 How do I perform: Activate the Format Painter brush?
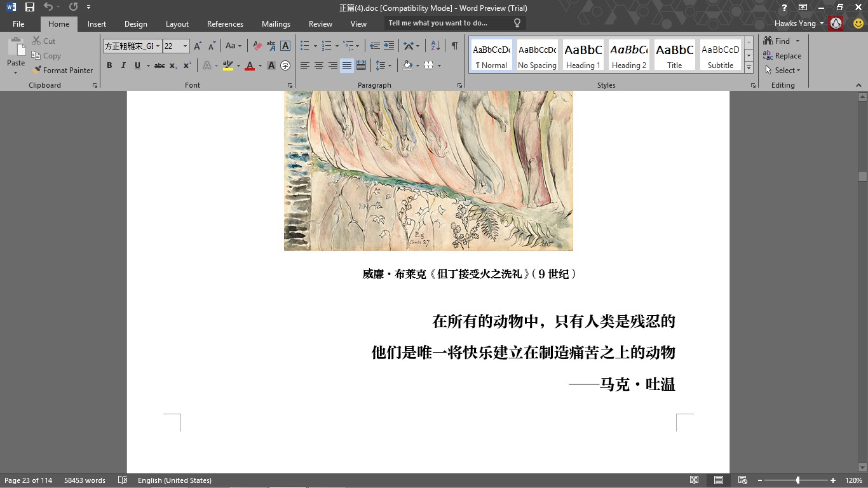[62, 71]
